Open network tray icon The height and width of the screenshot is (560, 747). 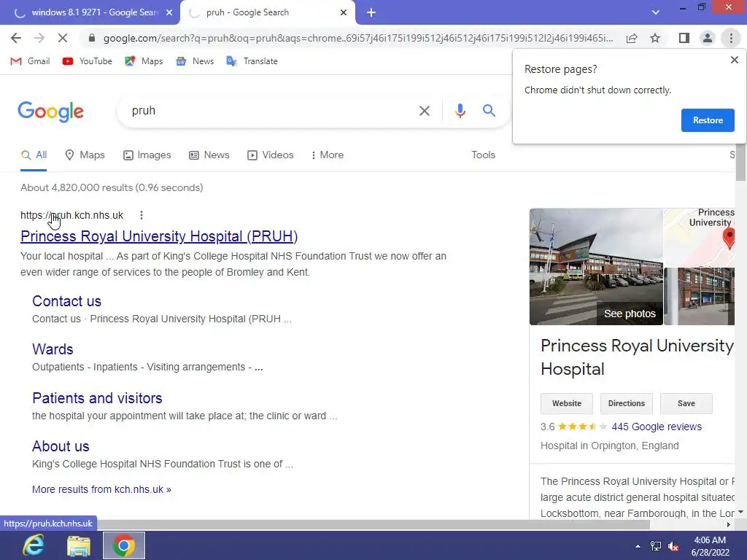(x=656, y=547)
